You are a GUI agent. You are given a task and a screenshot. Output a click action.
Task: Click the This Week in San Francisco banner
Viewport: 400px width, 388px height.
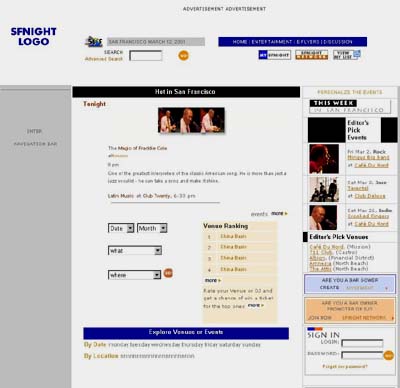tap(350, 107)
